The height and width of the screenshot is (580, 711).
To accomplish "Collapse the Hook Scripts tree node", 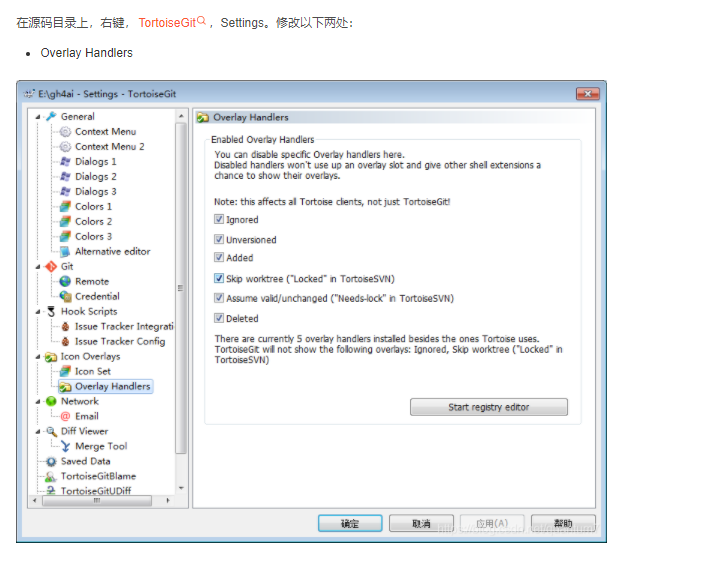I will 38,312.
